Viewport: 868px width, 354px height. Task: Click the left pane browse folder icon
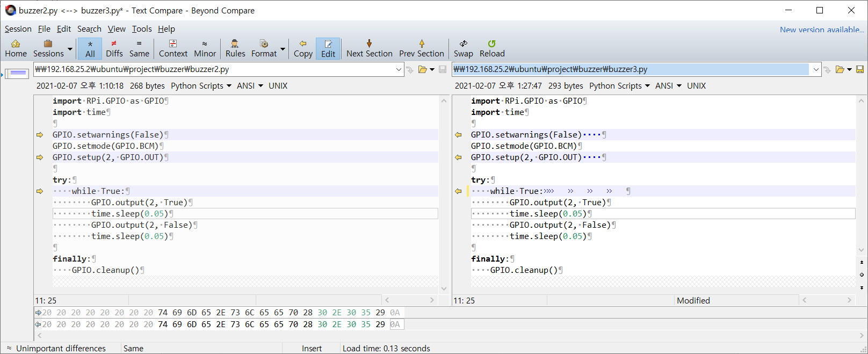[422, 69]
